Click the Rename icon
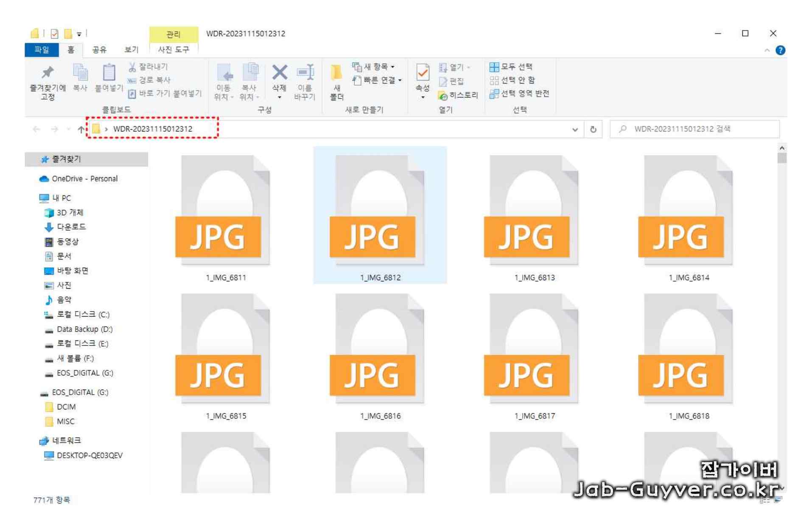Image resolution: width=812 pixels, height=532 pixels. click(x=305, y=72)
